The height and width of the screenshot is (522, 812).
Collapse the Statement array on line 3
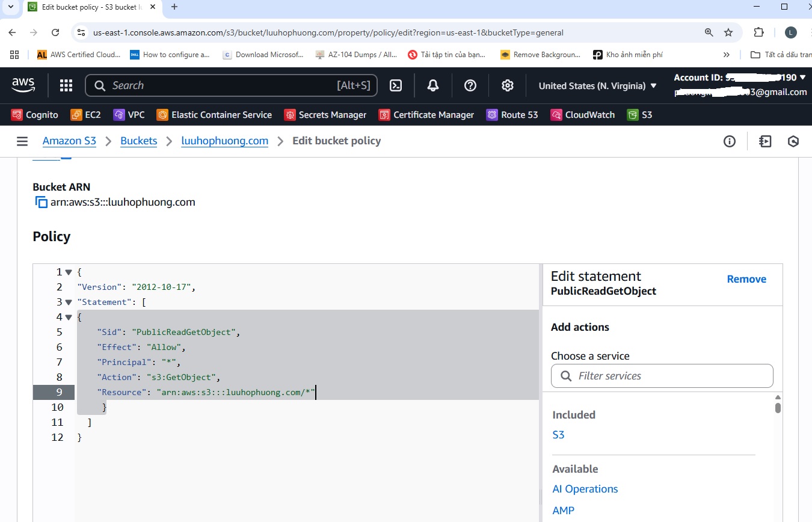pos(69,302)
